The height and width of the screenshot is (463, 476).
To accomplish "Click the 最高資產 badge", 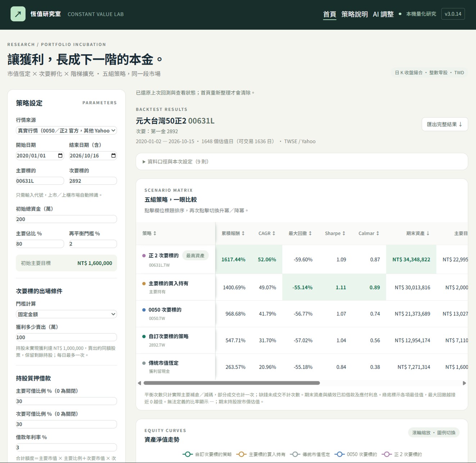I will tap(195, 256).
